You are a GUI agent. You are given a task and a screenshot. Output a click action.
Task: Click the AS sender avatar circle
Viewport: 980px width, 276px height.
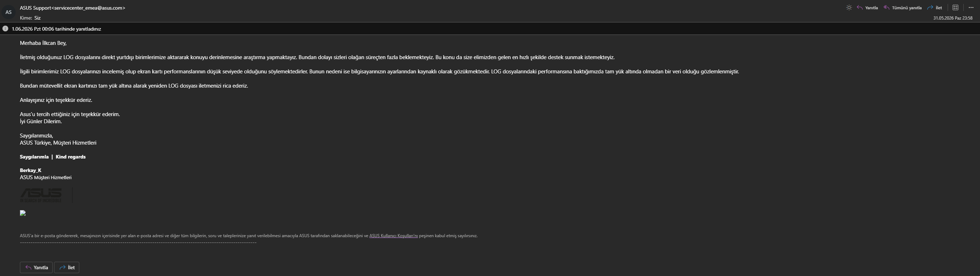(x=9, y=12)
